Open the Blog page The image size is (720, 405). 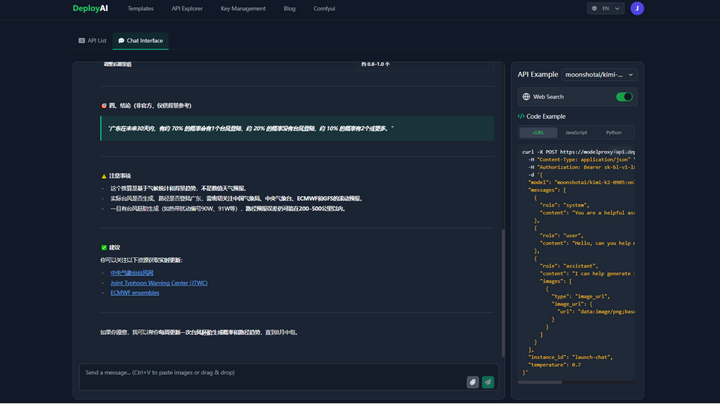[x=289, y=8]
